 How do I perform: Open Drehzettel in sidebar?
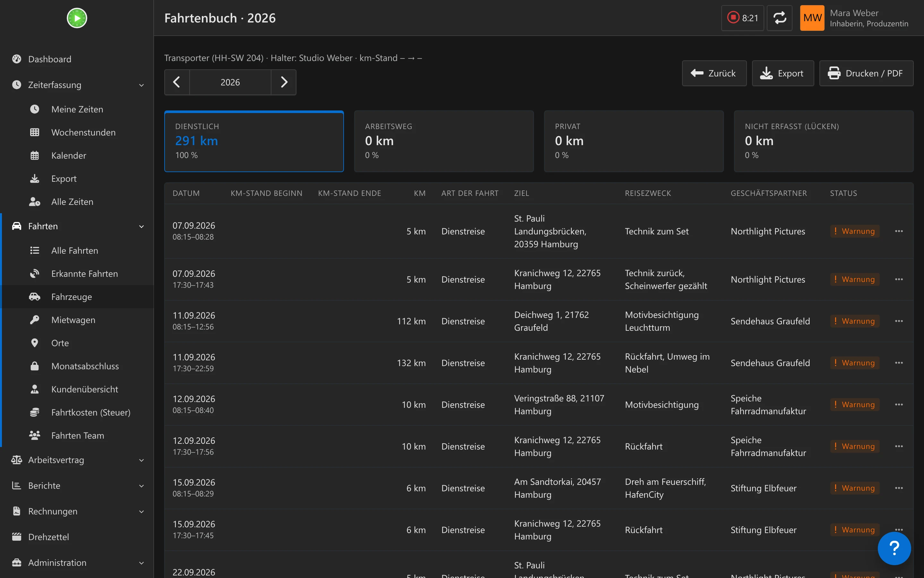77,537
